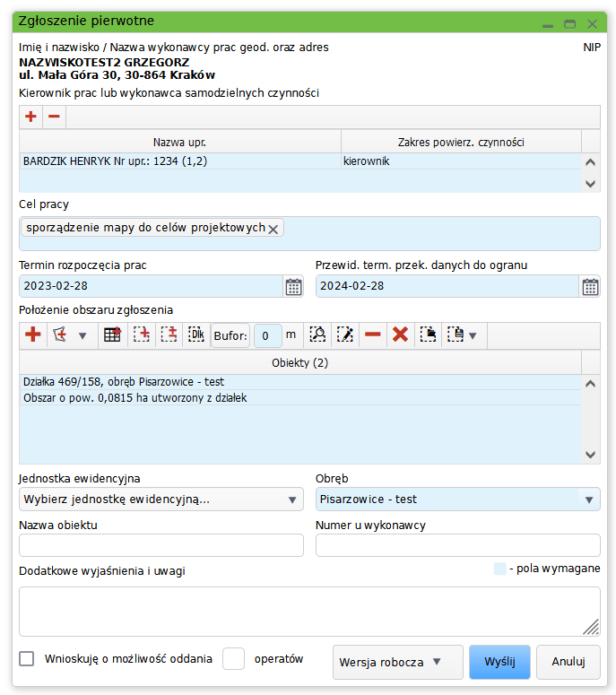The height and width of the screenshot is (695, 616).
Task: Click the red X delete-all icon
Action: pos(401,334)
